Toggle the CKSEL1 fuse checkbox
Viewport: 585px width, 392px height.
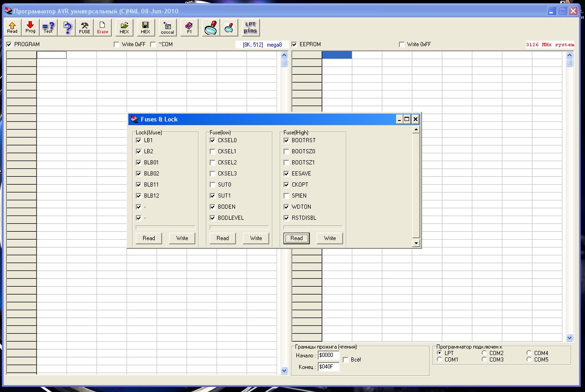click(x=213, y=151)
